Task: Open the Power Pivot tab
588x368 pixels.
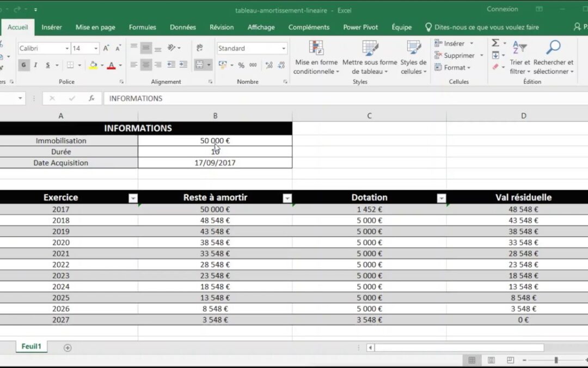Action: click(360, 27)
